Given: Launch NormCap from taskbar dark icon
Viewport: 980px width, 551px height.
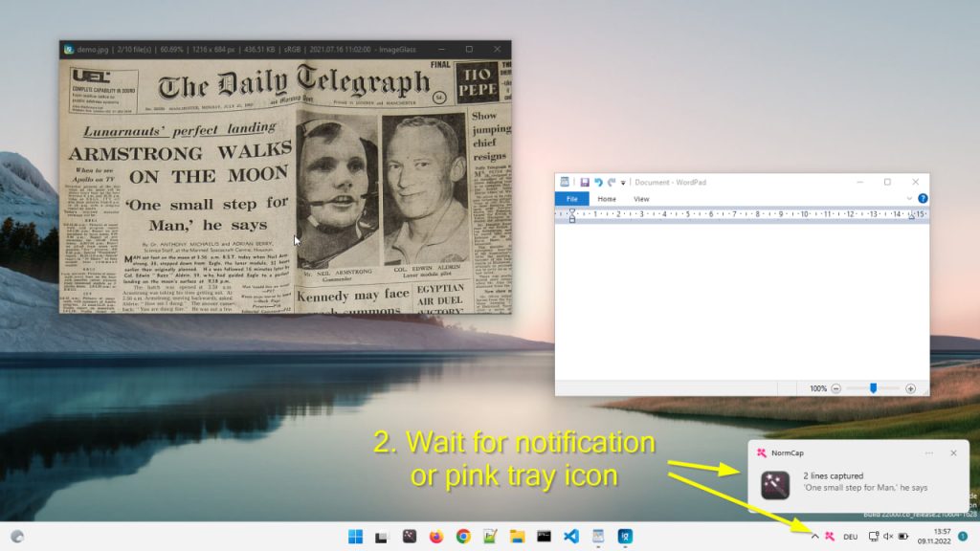Looking at the screenshot, I should (x=410, y=536).
